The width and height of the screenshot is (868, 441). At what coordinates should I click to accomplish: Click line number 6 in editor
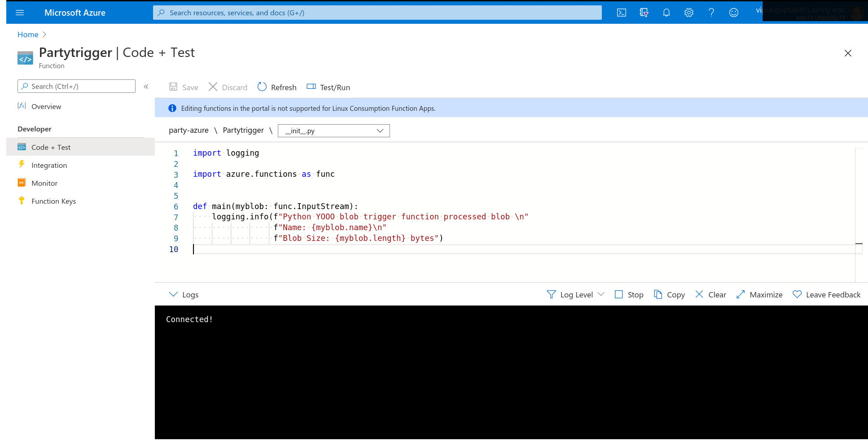[176, 206]
